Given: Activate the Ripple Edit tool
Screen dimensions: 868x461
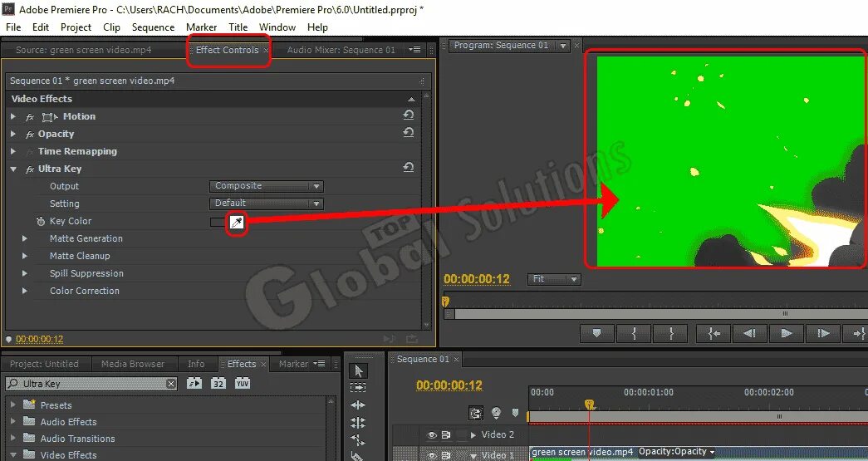Looking at the screenshot, I should pos(358,405).
